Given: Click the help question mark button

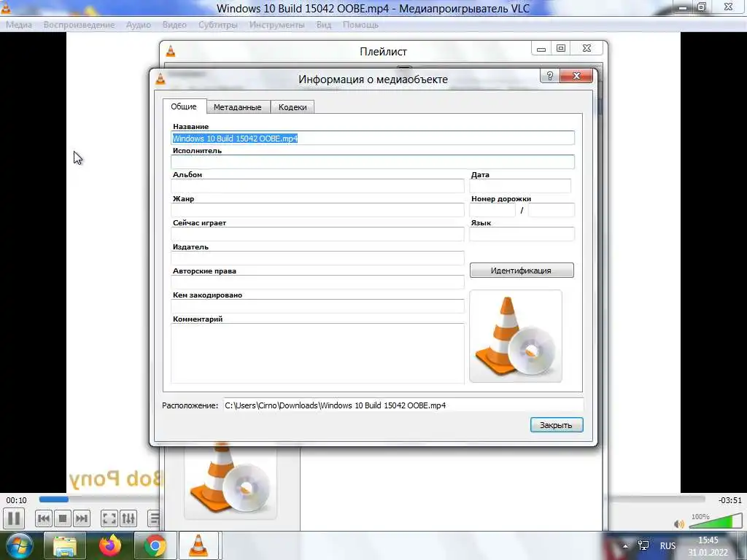Looking at the screenshot, I should pyautogui.click(x=550, y=76).
